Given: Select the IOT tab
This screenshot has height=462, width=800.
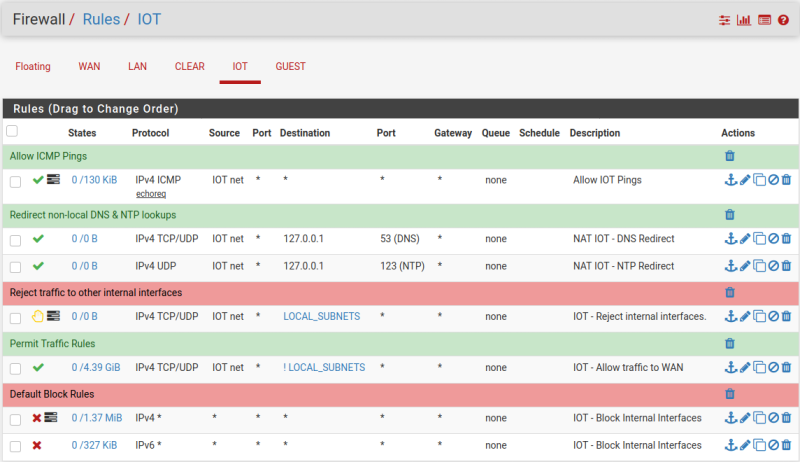Looking at the screenshot, I should 240,66.
